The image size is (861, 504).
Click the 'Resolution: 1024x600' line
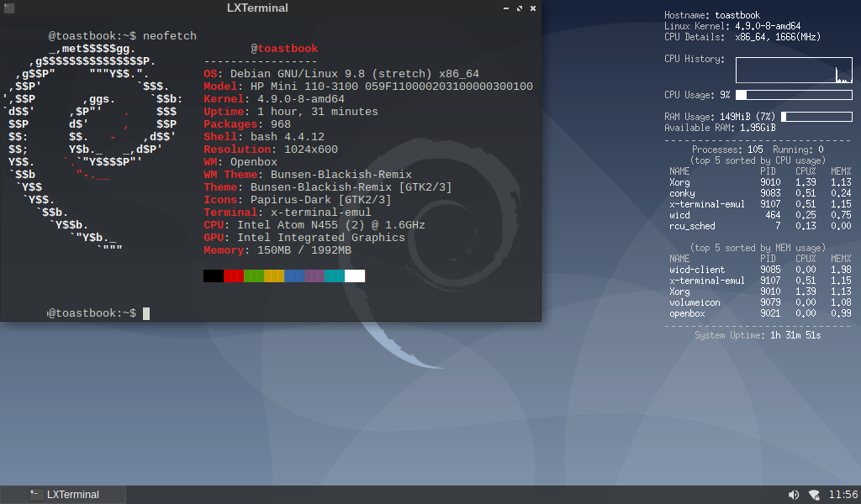pyautogui.click(x=271, y=150)
